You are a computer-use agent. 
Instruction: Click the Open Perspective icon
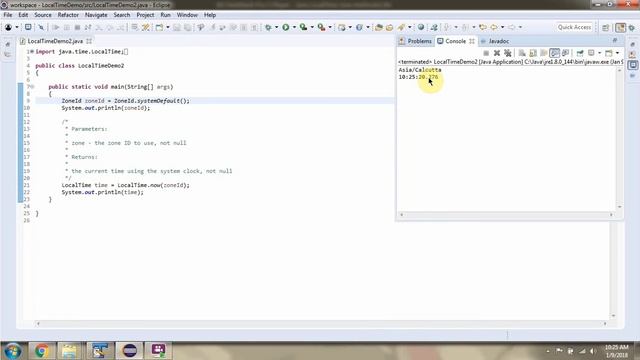pyautogui.click(x=606, y=27)
